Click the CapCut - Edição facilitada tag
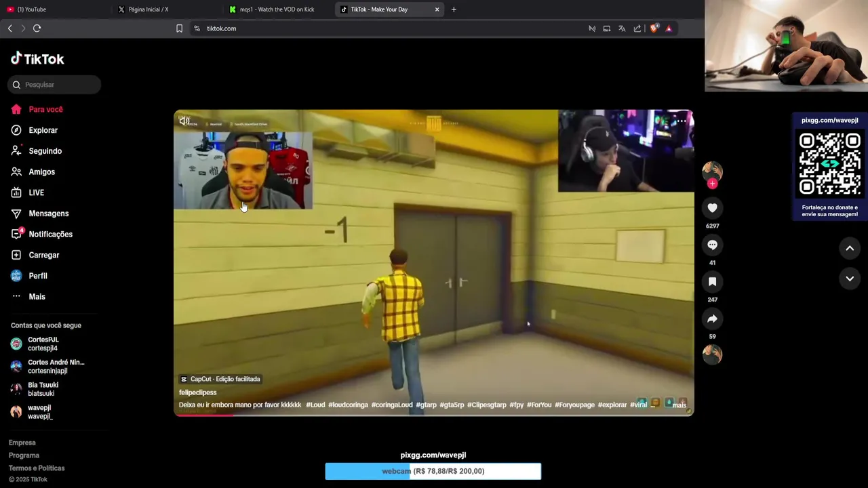868x488 pixels. tap(220, 379)
